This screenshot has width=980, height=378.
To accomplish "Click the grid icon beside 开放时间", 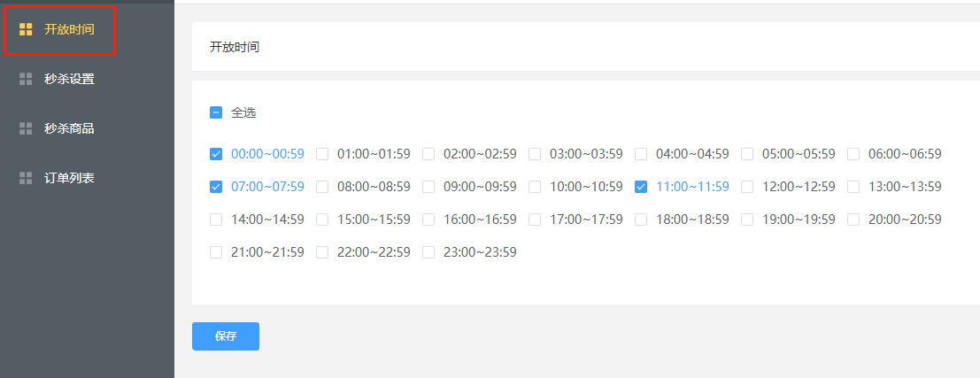I will pyautogui.click(x=26, y=29).
